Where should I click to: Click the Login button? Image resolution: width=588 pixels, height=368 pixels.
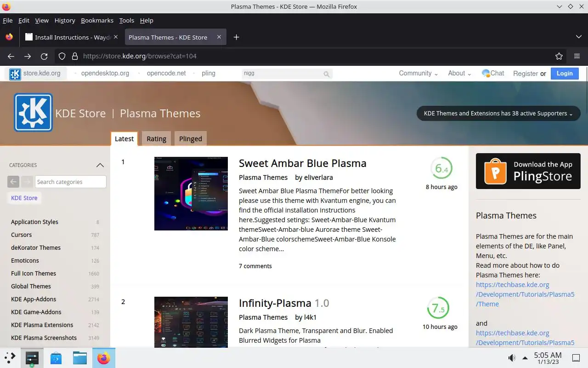pyautogui.click(x=565, y=73)
